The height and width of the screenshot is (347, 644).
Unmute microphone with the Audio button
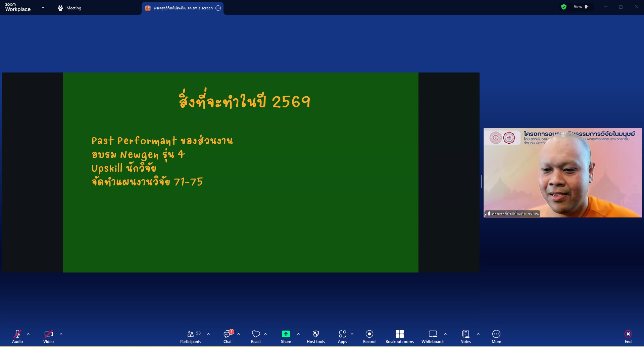(17, 336)
